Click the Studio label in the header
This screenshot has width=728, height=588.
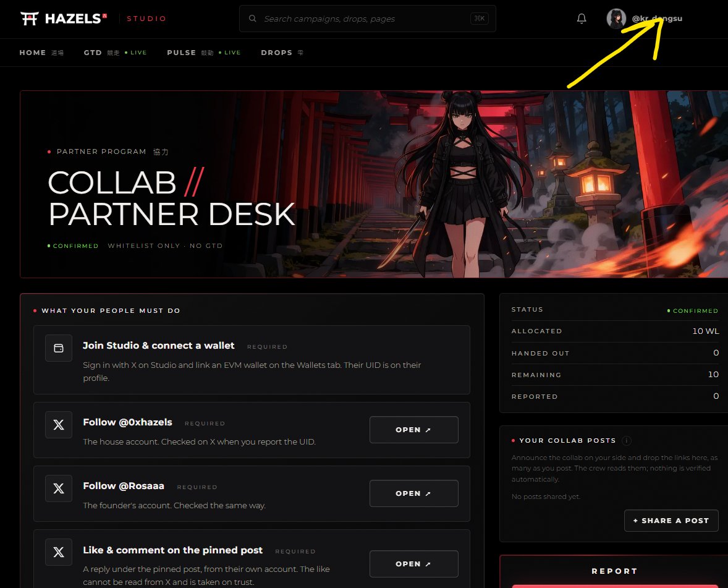click(x=146, y=19)
